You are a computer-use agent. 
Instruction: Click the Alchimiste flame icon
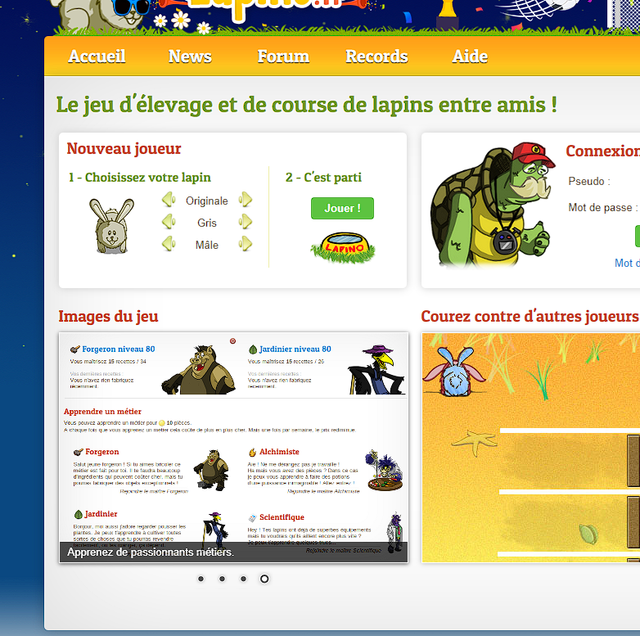253,452
